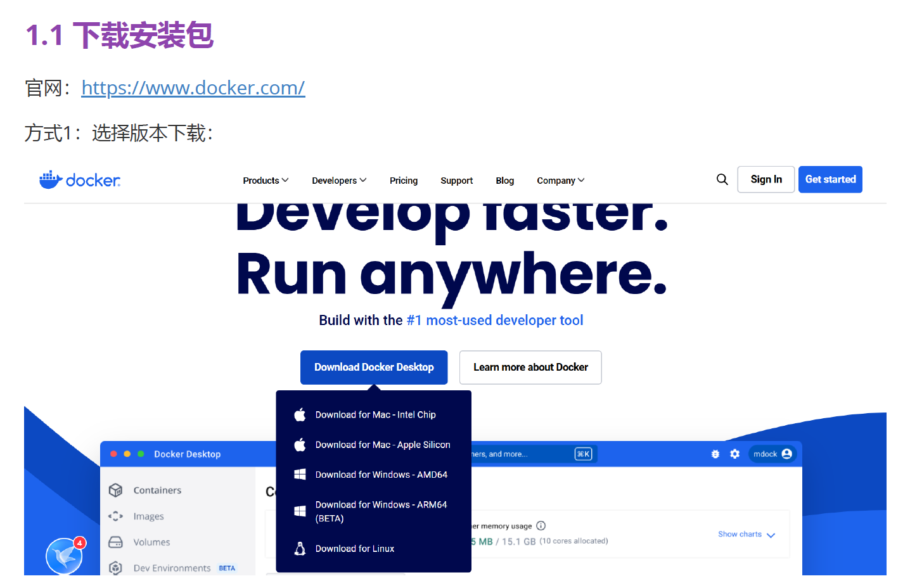
Task: Click the yellow minimize dot in Docker Desktop
Action: pyautogui.click(x=127, y=454)
